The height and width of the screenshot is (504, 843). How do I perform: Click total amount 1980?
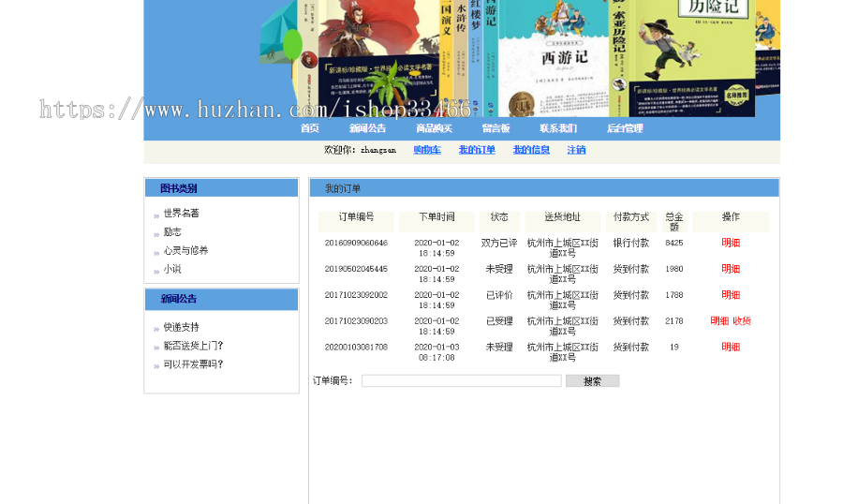click(674, 269)
